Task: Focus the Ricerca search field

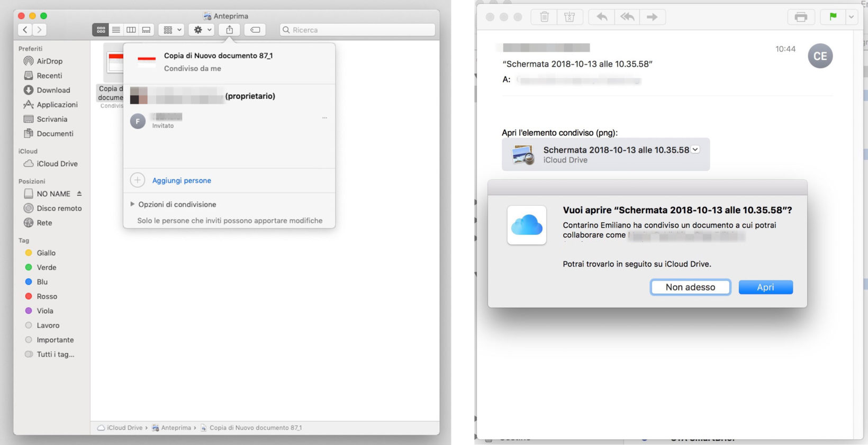Action: point(357,30)
